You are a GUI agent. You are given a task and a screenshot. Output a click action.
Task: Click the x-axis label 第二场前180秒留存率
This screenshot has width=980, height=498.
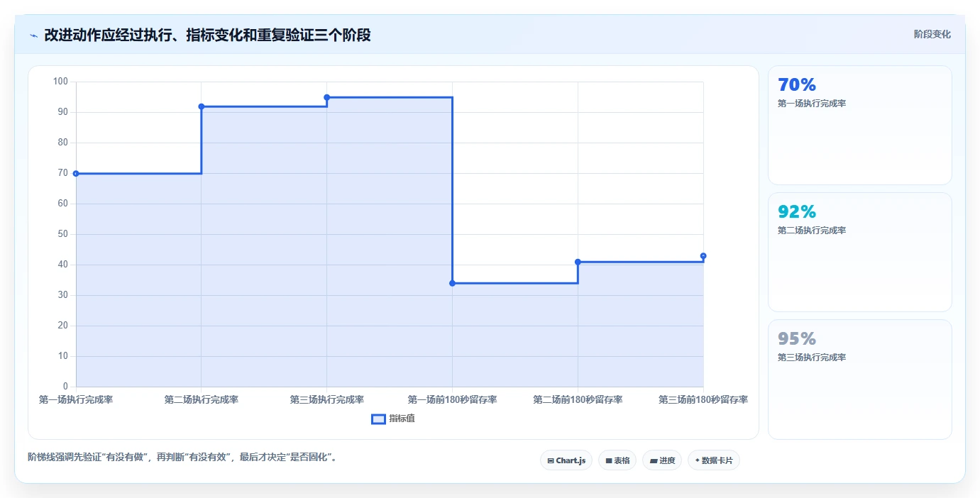point(578,399)
